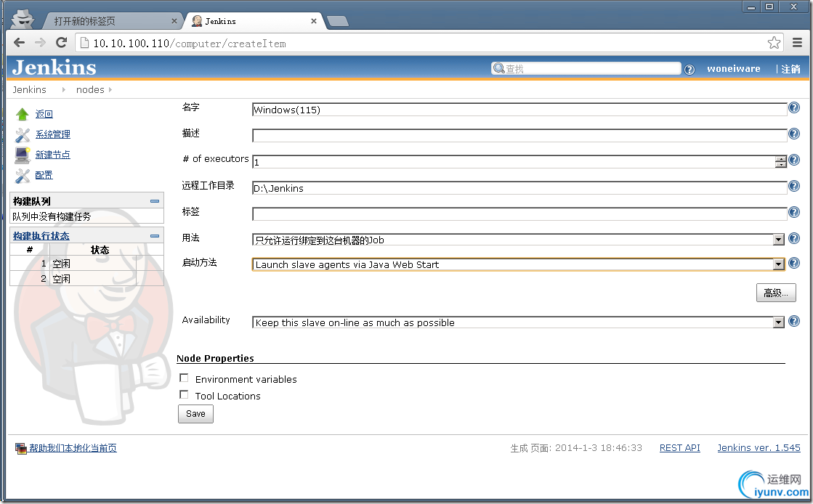This screenshot has width=813, height=504.
Task: Open the 用法 usage dropdown
Action: coord(518,240)
